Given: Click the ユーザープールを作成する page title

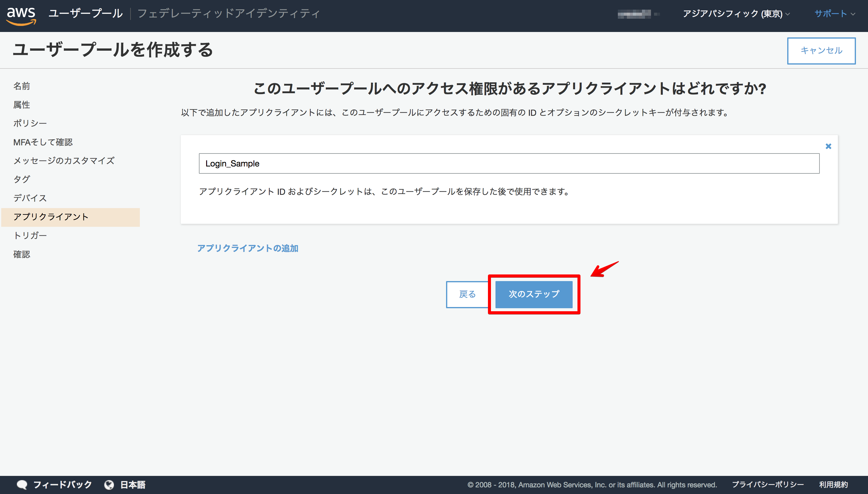Looking at the screenshot, I should pyautogui.click(x=113, y=50).
